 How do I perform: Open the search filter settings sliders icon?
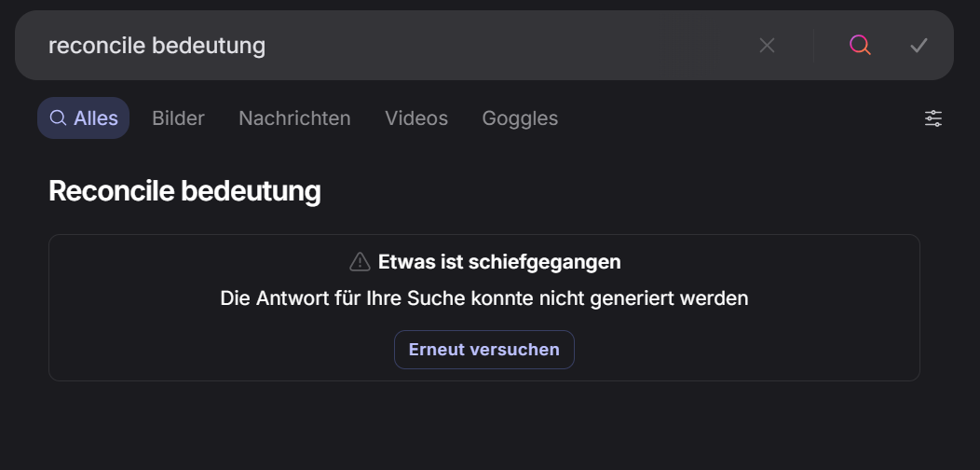(x=933, y=118)
